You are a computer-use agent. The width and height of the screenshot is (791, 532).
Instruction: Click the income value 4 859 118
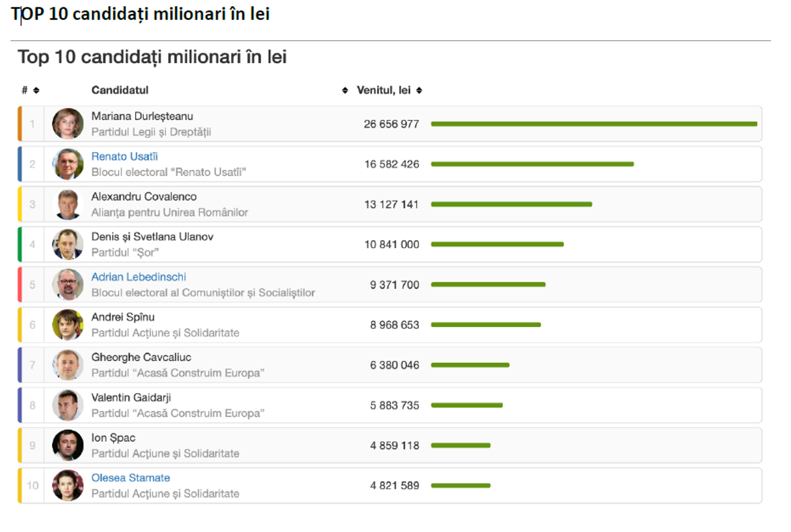(394, 445)
